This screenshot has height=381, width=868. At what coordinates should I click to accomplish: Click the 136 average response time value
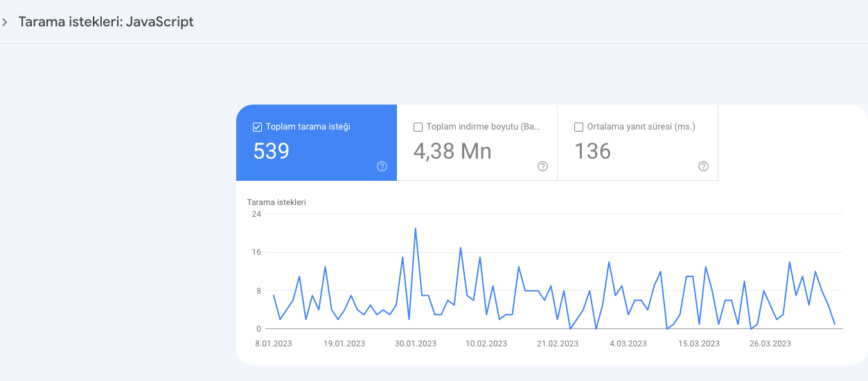(592, 151)
